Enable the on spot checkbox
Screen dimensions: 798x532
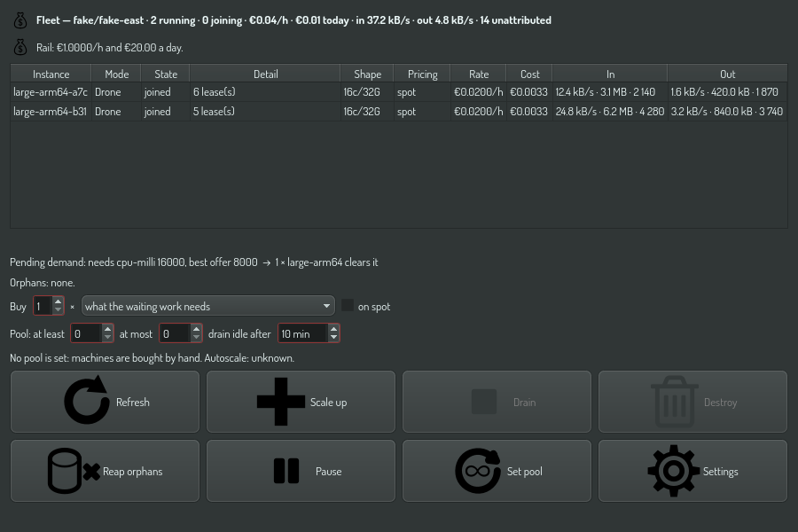pos(347,305)
